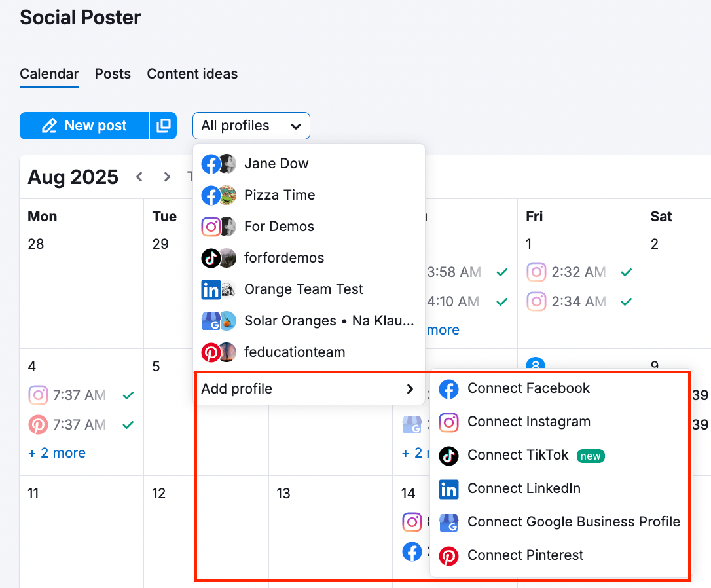Click the green checkmark on the 7:37 AM Instagram post
This screenshot has width=711, height=588.
128,395
